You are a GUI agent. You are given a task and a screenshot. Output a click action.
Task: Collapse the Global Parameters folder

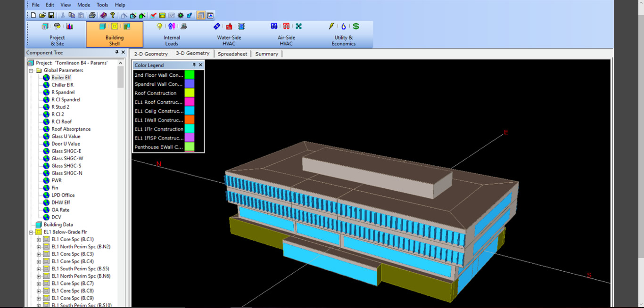click(32, 71)
